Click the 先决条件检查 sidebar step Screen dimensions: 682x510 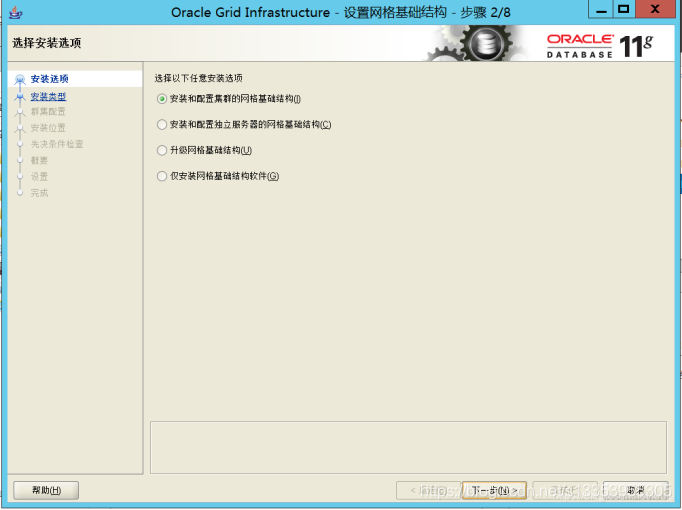57,144
